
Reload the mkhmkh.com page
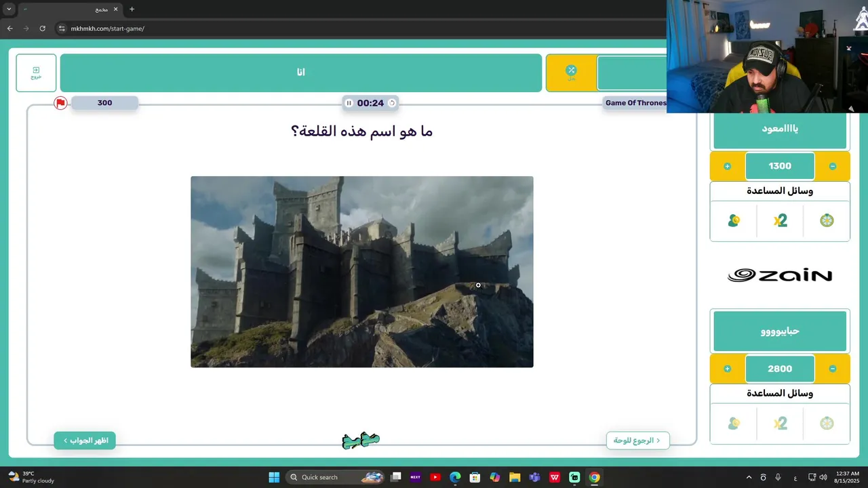pyautogui.click(x=42, y=28)
